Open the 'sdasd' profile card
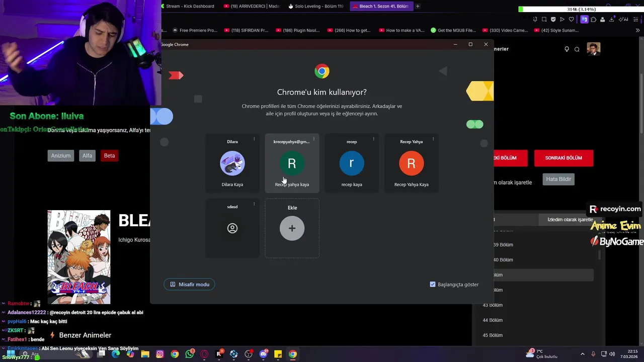 tap(232, 228)
